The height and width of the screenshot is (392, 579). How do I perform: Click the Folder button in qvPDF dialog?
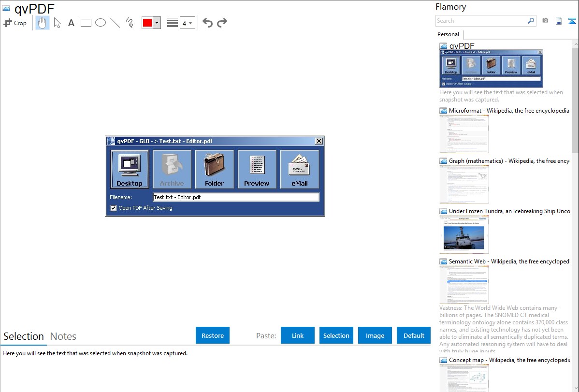(215, 169)
